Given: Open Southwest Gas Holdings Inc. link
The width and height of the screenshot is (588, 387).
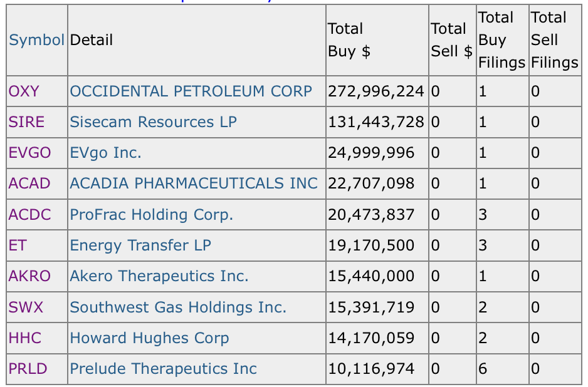Looking at the screenshot, I should click(x=178, y=307).
